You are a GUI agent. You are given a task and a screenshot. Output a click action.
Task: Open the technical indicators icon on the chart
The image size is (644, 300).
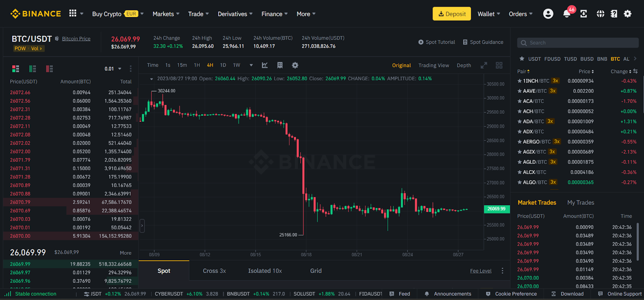(x=265, y=65)
